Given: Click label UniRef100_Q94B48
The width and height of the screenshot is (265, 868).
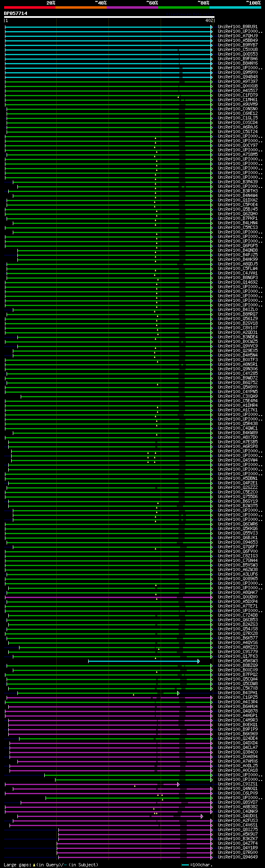Looking at the screenshot, I should click(238, 77).
